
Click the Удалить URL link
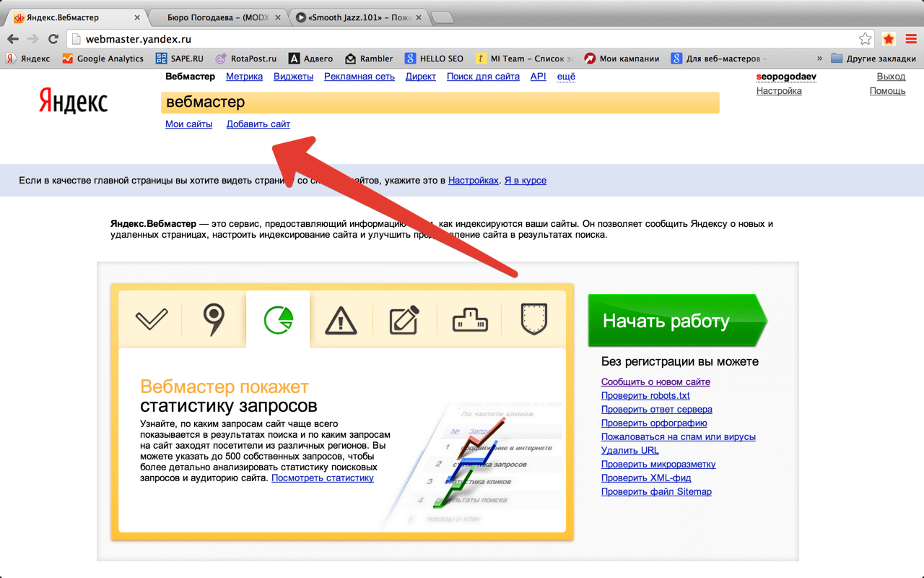tap(630, 451)
